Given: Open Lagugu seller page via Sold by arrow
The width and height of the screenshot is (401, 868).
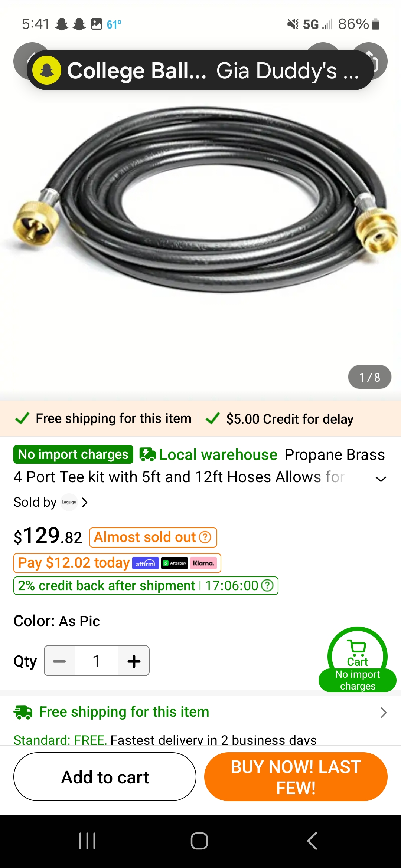Looking at the screenshot, I should (x=85, y=502).
